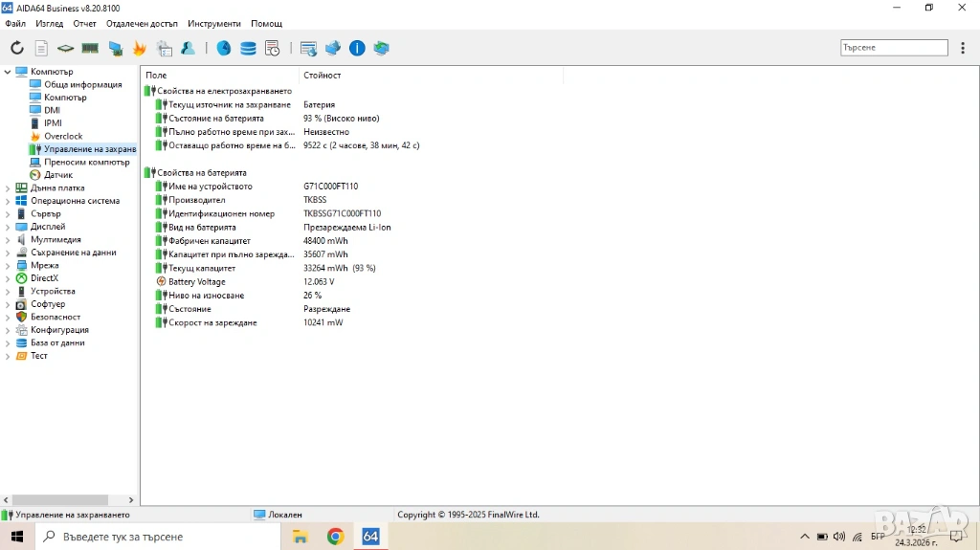Launch the flame stability test icon
The image size is (980, 550).
pyautogui.click(x=140, y=48)
